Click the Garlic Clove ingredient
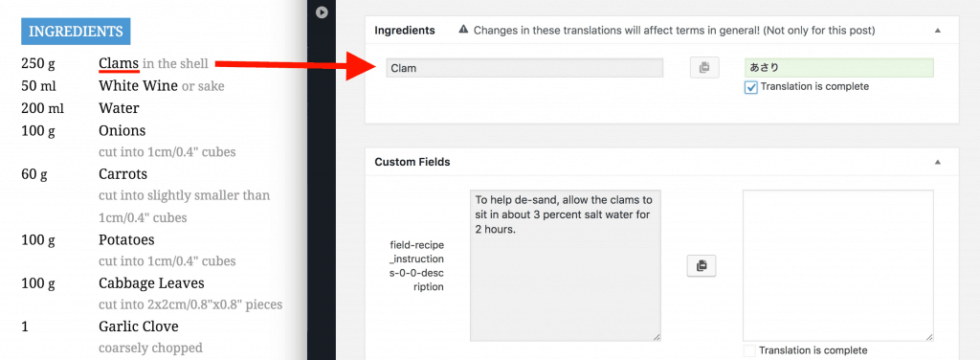Image resolution: width=980 pixels, height=360 pixels. [x=138, y=326]
